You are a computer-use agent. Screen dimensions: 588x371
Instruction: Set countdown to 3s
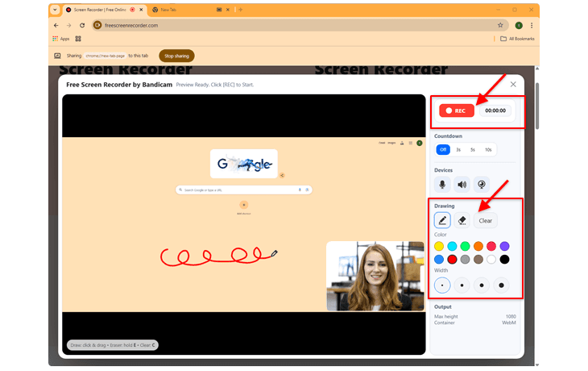point(458,149)
